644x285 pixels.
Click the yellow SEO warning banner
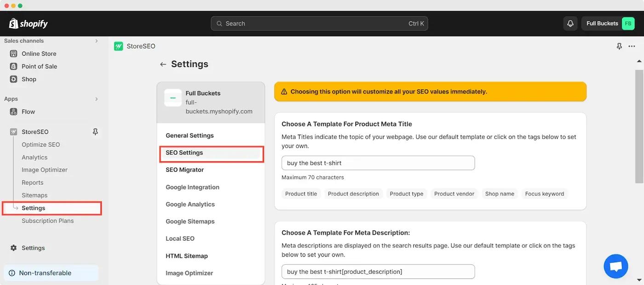click(x=431, y=92)
